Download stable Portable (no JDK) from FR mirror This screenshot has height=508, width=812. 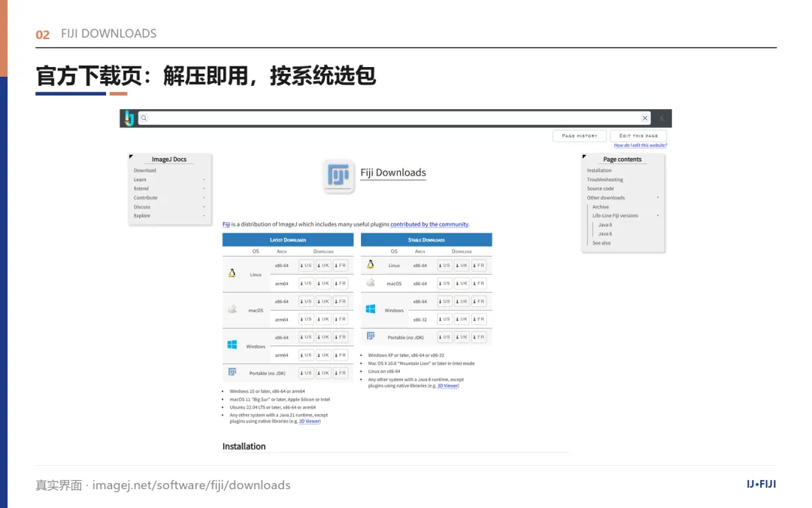478,337
